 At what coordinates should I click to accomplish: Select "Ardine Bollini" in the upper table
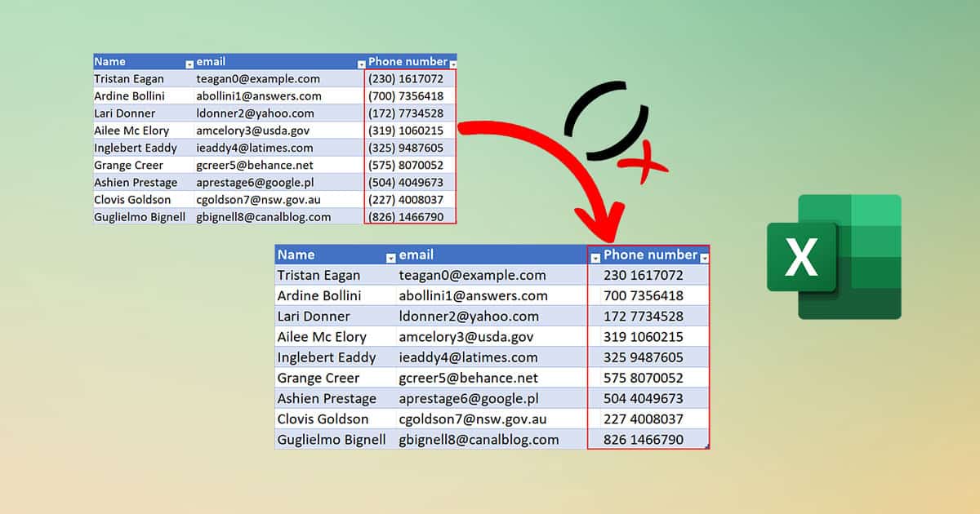pyautogui.click(x=131, y=96)
